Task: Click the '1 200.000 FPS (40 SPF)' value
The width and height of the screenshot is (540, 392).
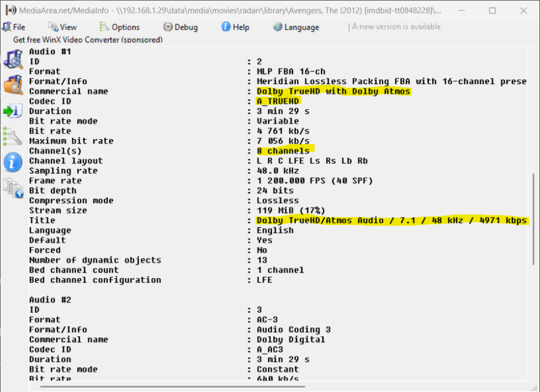Action: click(314, 180)
